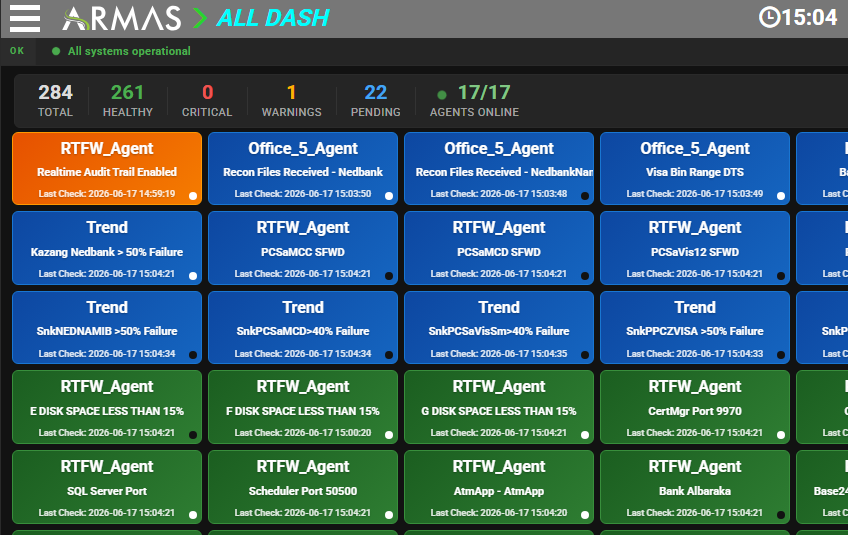Click status dot on PCSaVis12 SFWD card
Viewport: 848px width, 535px height.
(781, 276)
